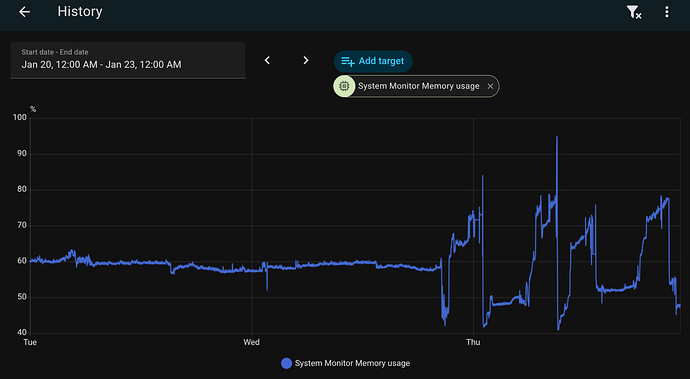Go to the next date range
The height and width of the screenshot is (379, 690).
click(306, 60)
